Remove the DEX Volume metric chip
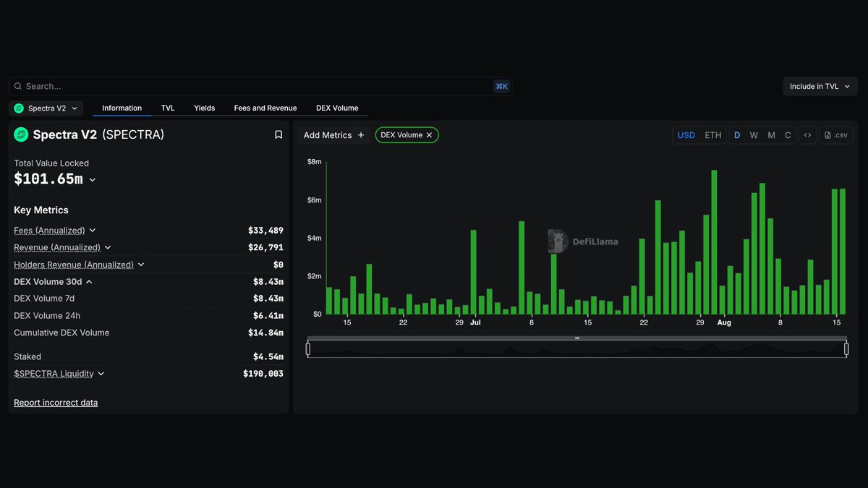Image resolution: width=868 pixels, height=488 pixels. pyautogui.click(x=429, y=135)
